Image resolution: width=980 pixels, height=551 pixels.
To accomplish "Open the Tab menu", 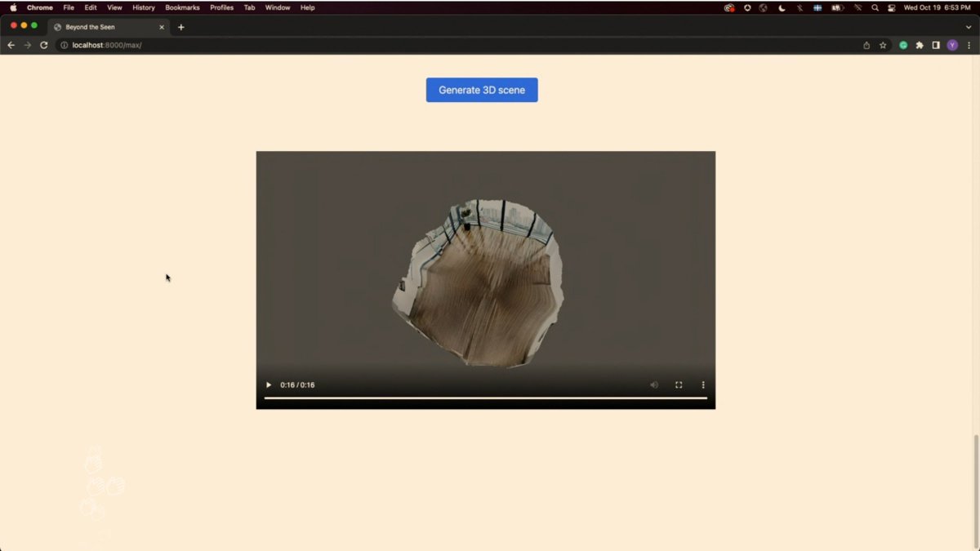I will (x=249, y=7).
